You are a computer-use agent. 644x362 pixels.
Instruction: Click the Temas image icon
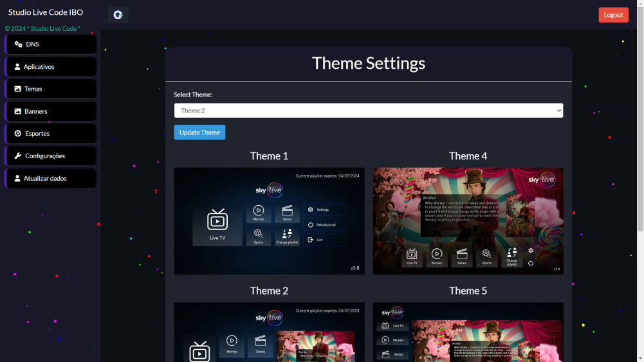click(x=18, y=89)
